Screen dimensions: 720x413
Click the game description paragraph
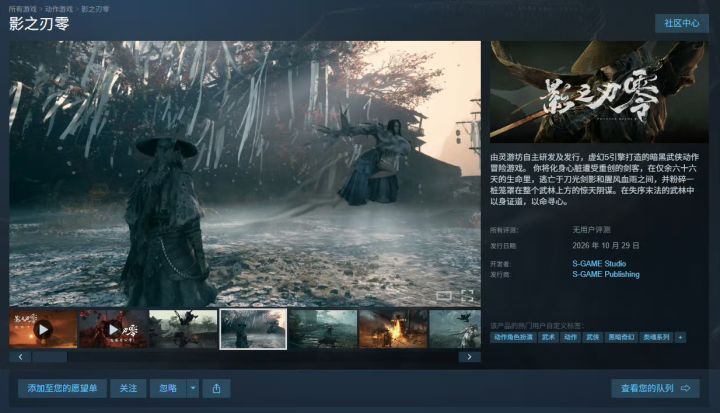click(594, 179)
